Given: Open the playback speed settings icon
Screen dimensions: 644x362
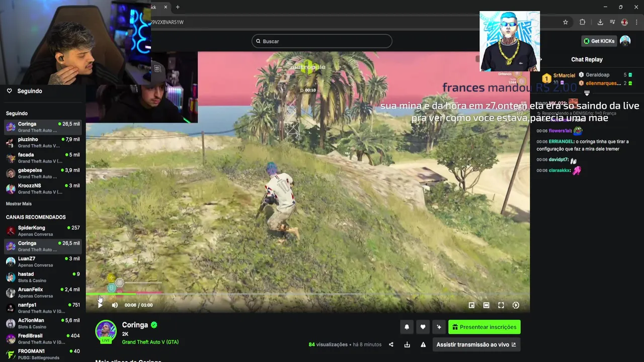Looking at the screenshot, I should pos(516,305).
